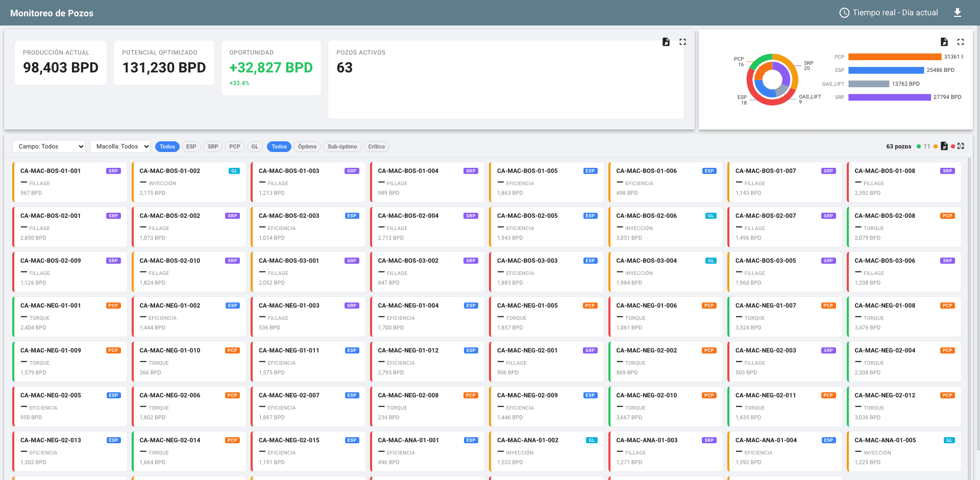Open the Macolla: Todos dropdown
This screenshot has width=980, height=480.
(120, 146)
